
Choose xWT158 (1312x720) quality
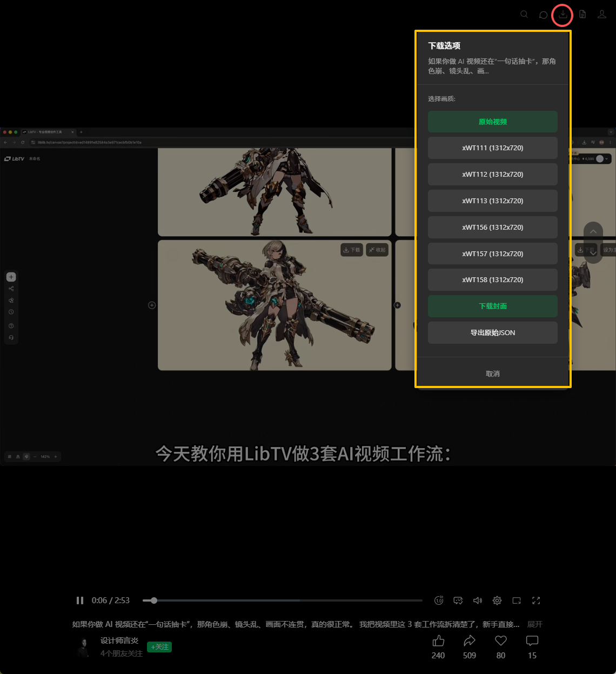pyautogui.click(x=493, y=279)
